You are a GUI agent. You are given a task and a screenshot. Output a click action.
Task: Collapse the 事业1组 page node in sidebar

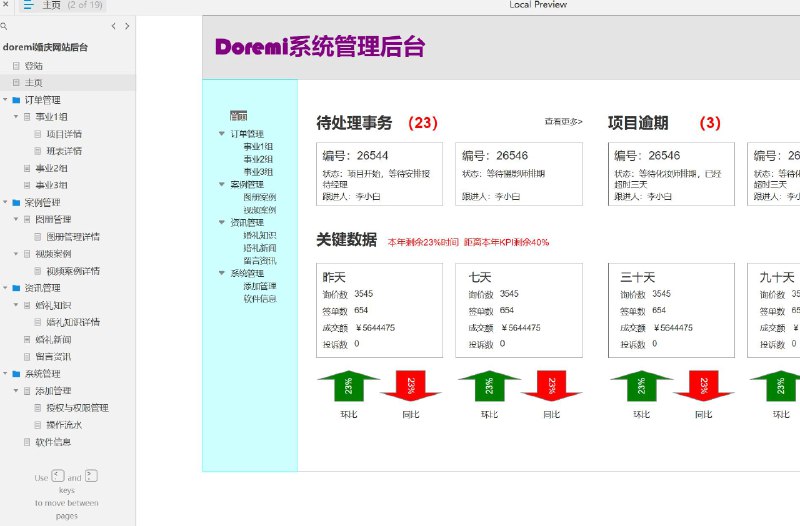[x=16, y=116]
